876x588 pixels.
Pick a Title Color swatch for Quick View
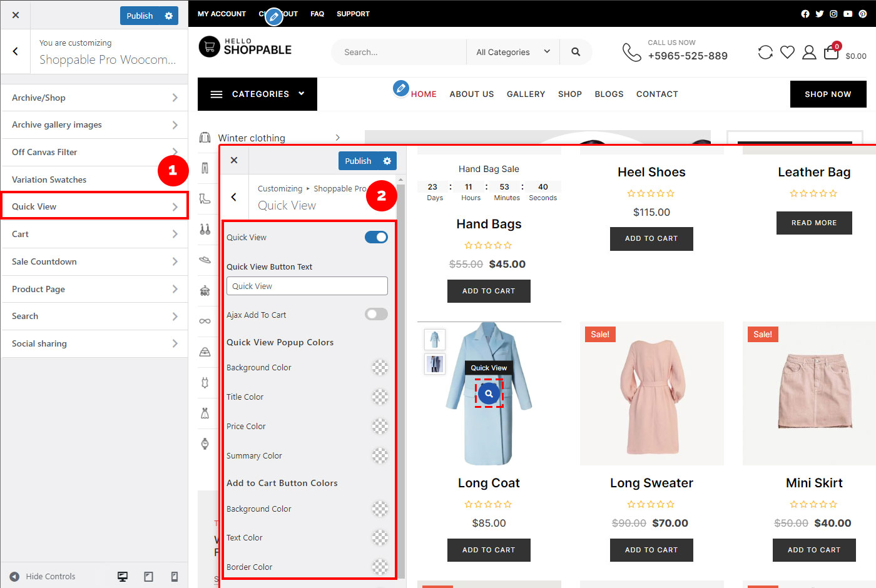pyautogui.click(x=380, y=397)
